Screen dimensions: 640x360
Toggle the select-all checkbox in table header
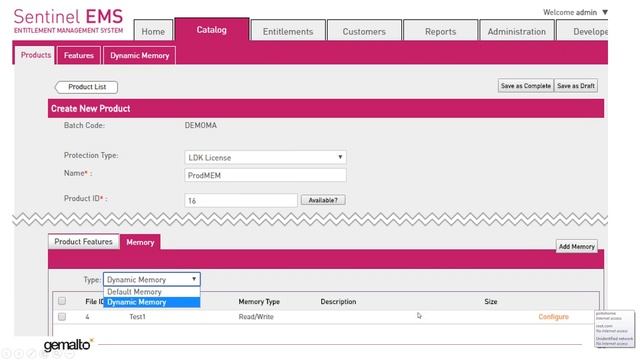(62, 301)
